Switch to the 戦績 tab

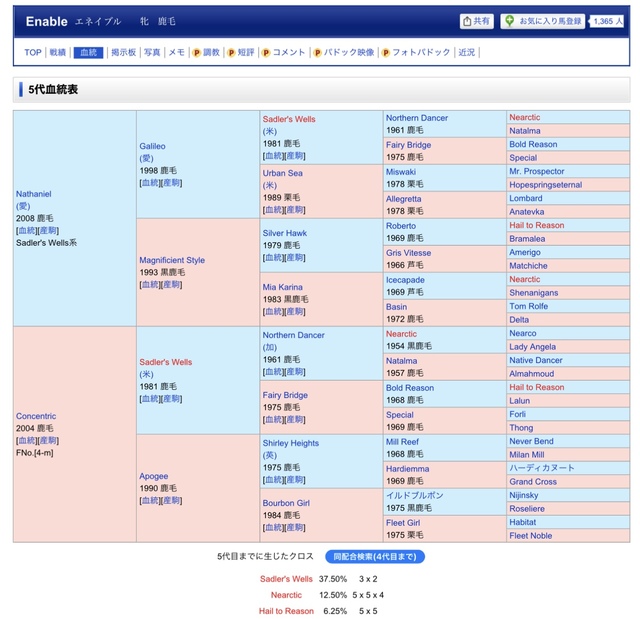tap(58, 52)
